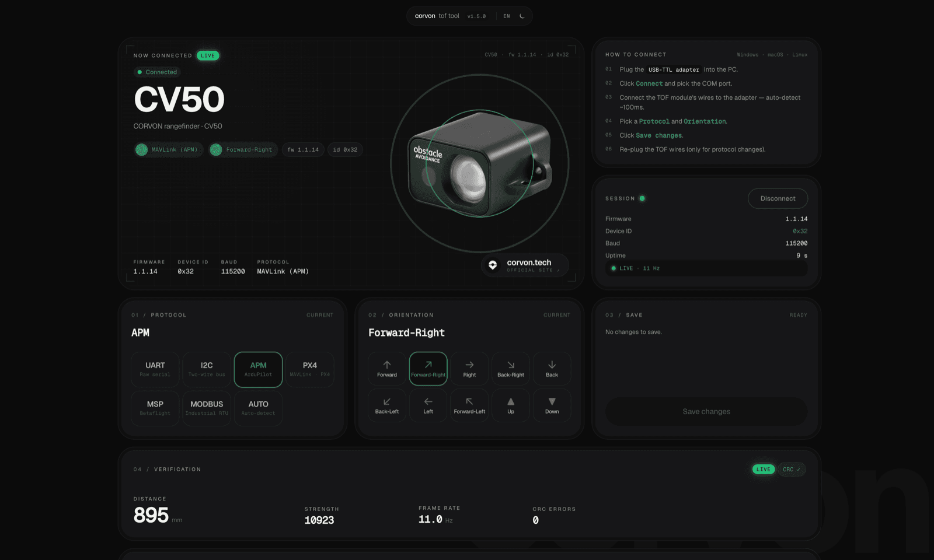Click the strength value 10923

pos(319,520)
